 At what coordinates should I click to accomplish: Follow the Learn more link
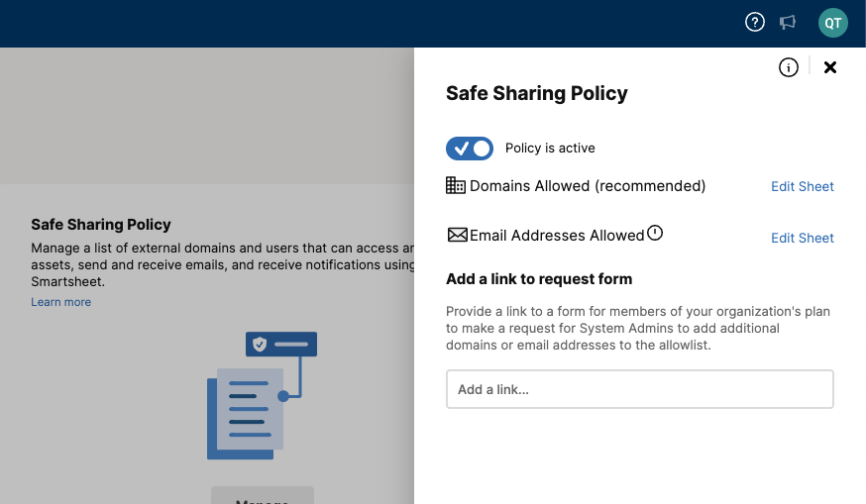[60, 302]
